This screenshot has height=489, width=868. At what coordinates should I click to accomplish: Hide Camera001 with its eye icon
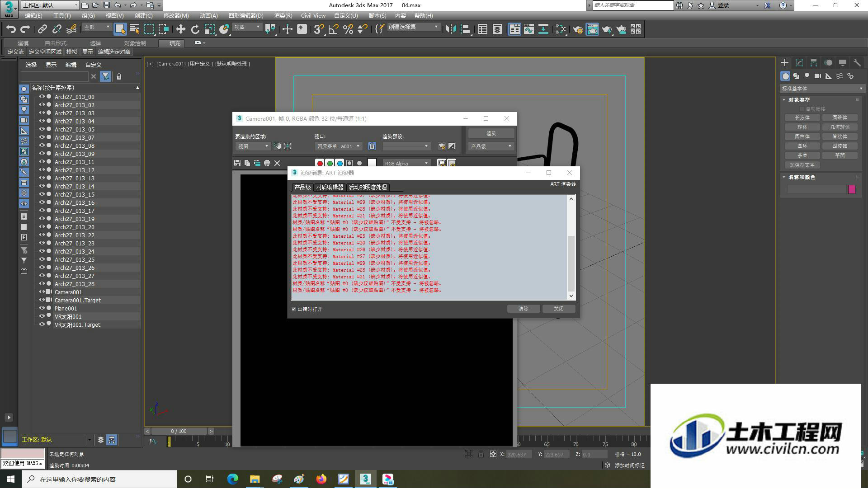[42, 292]
